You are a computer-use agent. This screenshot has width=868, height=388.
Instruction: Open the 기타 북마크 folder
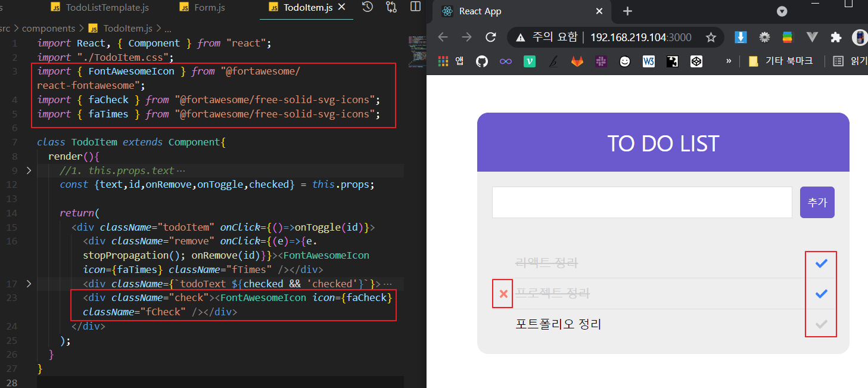click(x=782, y=61)
